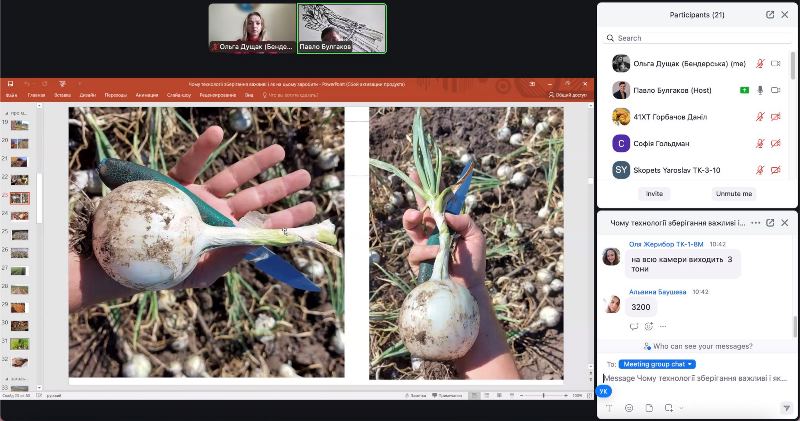Select slide 21 thumbnail
The height and width of the screenshot is (421, 800).
(x=19, y=162)
